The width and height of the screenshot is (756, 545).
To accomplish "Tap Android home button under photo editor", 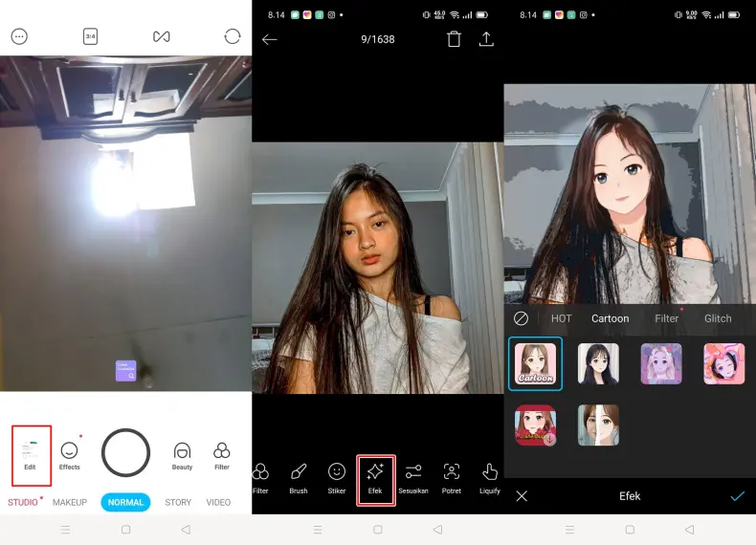I will tap(377, 530).
